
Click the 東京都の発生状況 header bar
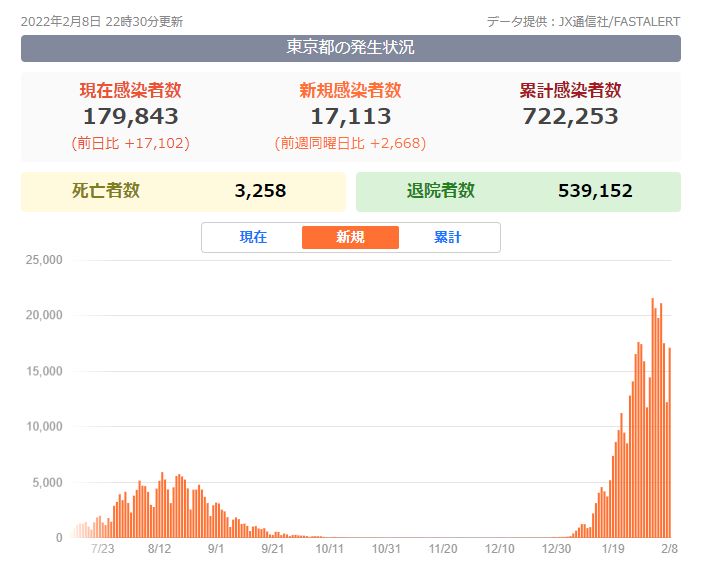click(x=350, y=48)
